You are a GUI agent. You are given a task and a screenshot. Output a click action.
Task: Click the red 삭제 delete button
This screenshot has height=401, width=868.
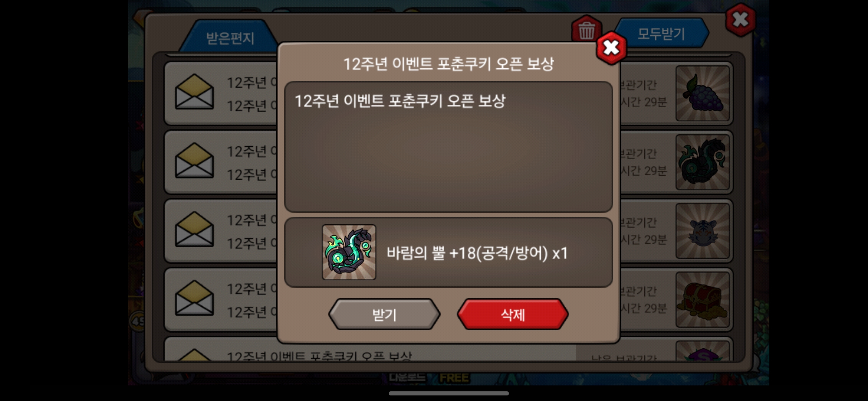(x=513, y=314)
